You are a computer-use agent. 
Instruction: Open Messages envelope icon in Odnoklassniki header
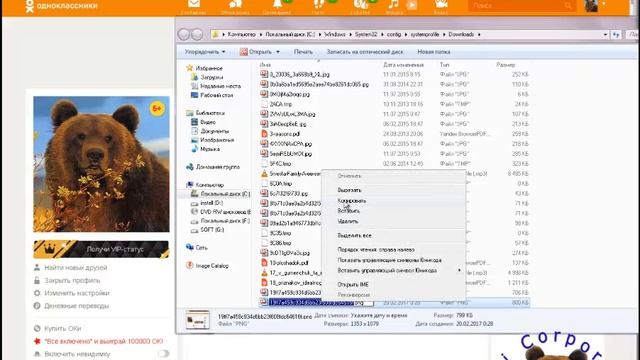[x=194, y=5]
